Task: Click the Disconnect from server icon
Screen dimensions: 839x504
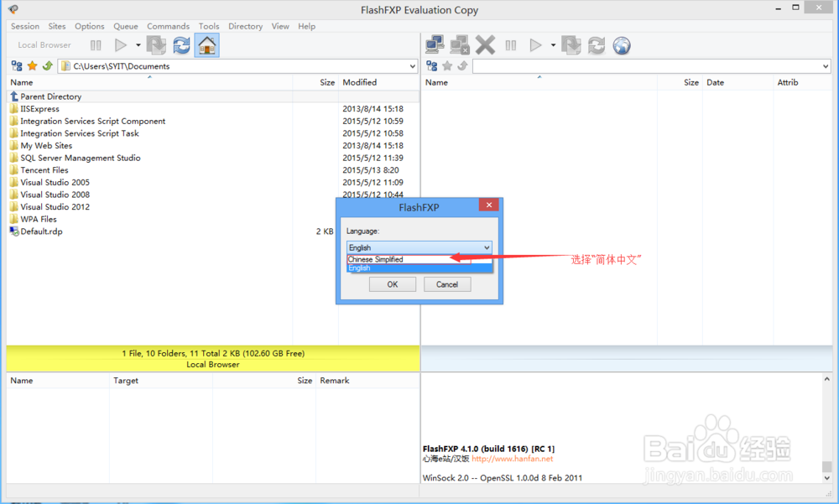Action: coord(460,45)
